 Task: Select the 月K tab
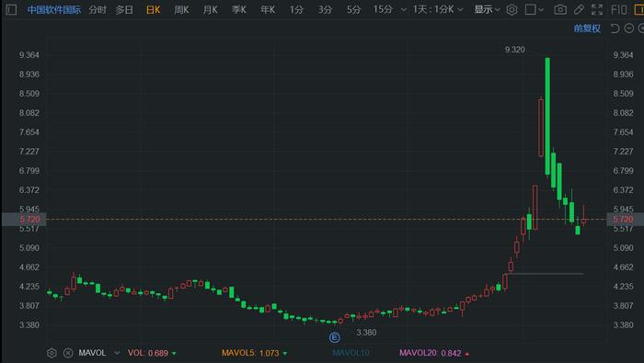coord(211,10)
